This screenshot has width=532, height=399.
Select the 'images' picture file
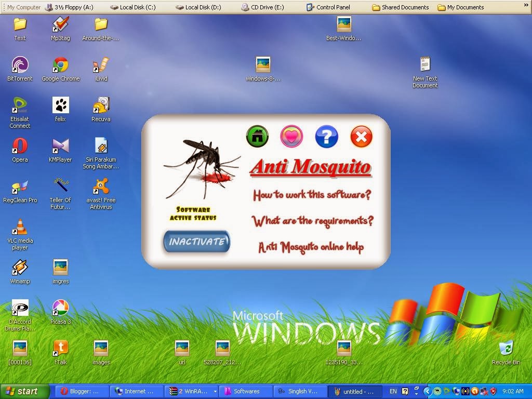coord(101,353)
